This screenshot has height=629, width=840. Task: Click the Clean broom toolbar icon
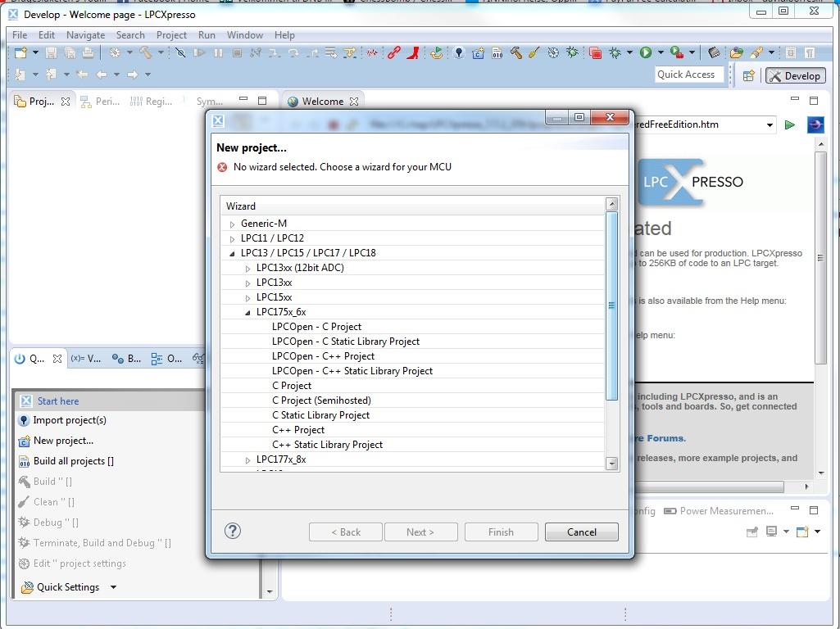(x=534, y=52)
